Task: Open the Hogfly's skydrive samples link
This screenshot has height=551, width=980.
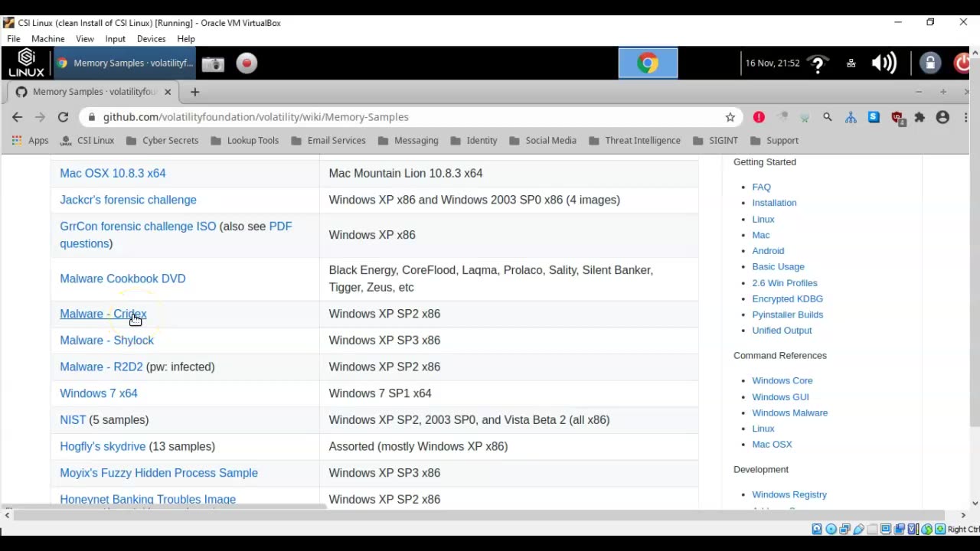Action: click(103, 446)
